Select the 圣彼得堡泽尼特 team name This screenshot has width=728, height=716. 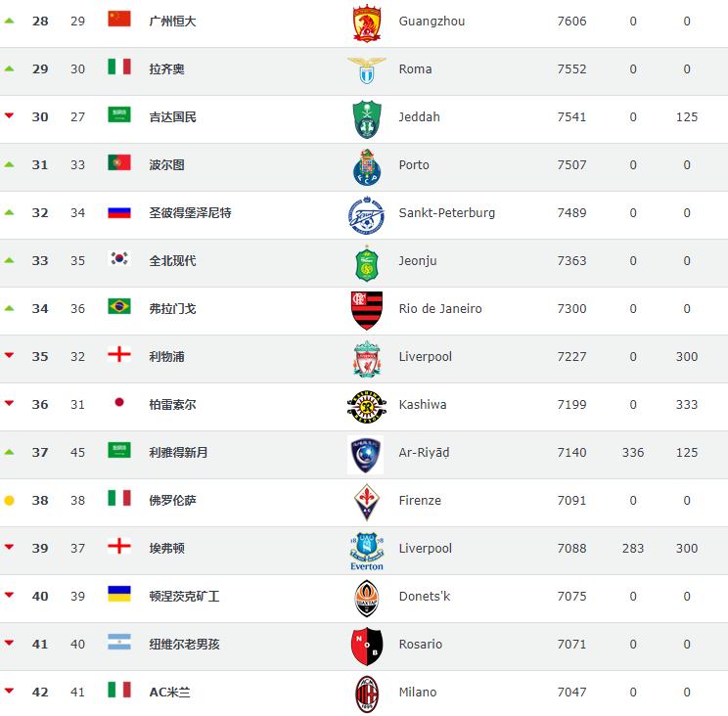[x=190, y=213]
